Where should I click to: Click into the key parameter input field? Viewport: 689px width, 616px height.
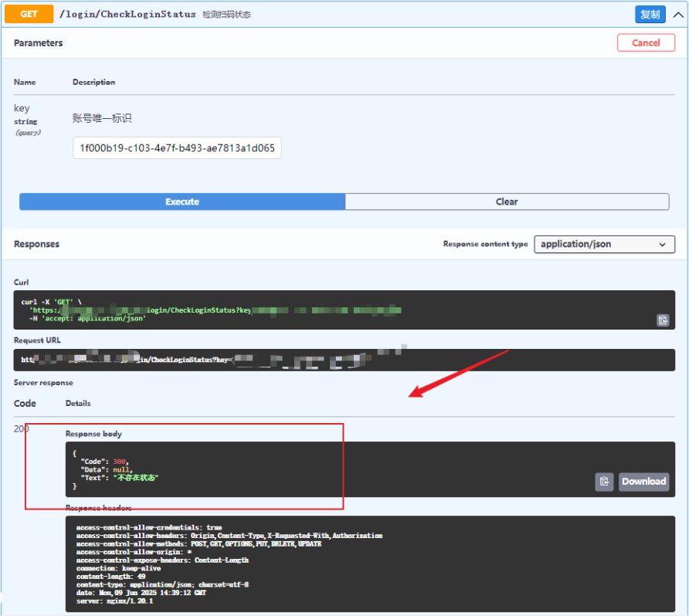point(177,147)
